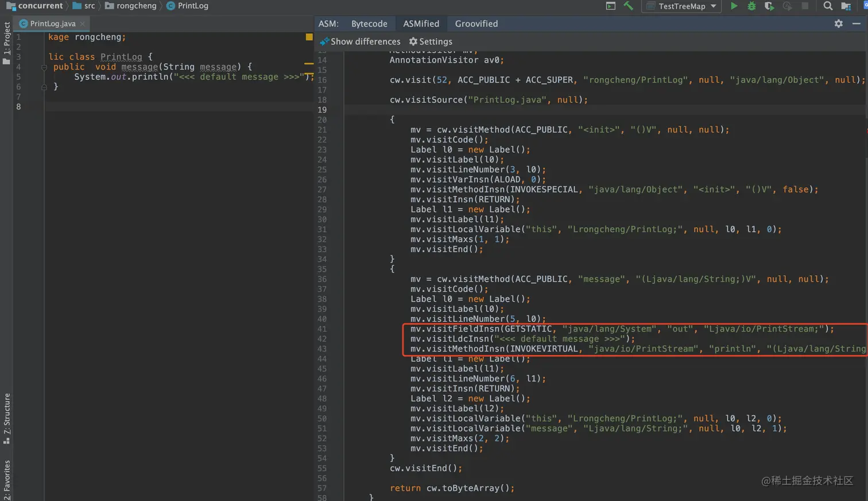
Task: Click yellow inspection status square in editor
Action: click(309, 37)
